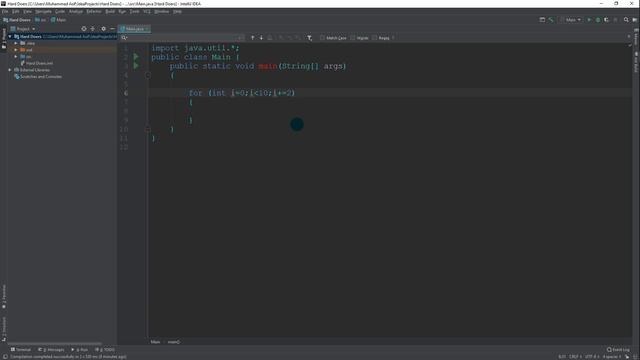Viewport: 640px width, 360px height.
Task: Click the find-in-selection icon after arrows
Action: click(x=270, y=38)
